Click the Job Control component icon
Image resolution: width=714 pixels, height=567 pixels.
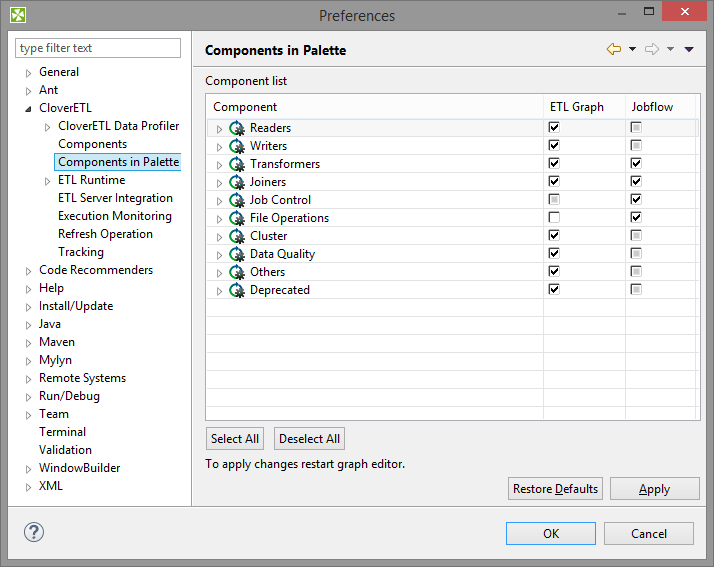pos(237,200)
